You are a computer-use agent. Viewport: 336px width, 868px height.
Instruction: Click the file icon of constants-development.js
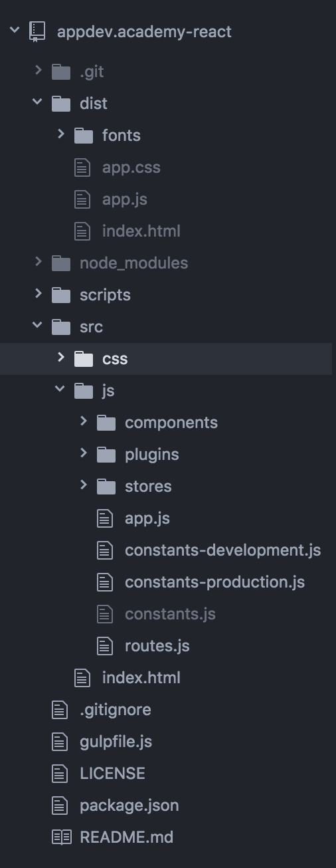point(105,550)
